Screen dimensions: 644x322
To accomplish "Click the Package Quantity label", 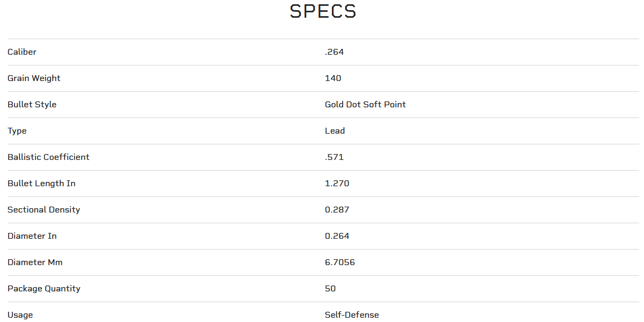I will 44,289.
